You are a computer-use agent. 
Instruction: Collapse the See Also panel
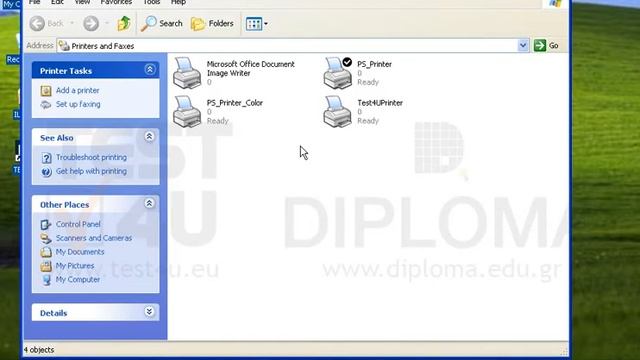(149, 136)
